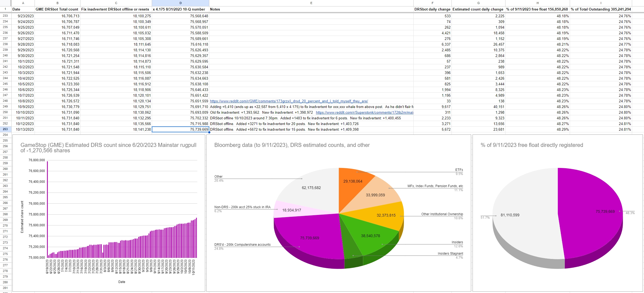Screen dimensions: 644x293
Task: Click '% of 9/11/2023 free float directly registered' title
Action: 532,145
